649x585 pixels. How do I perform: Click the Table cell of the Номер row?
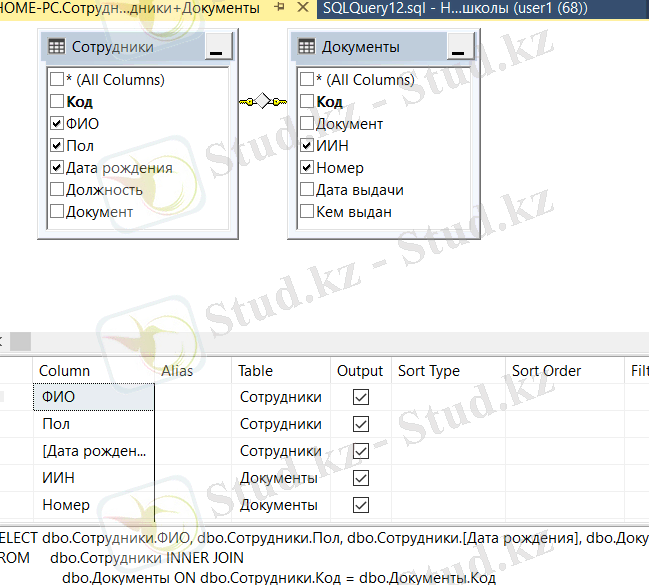tap(281, 505)
